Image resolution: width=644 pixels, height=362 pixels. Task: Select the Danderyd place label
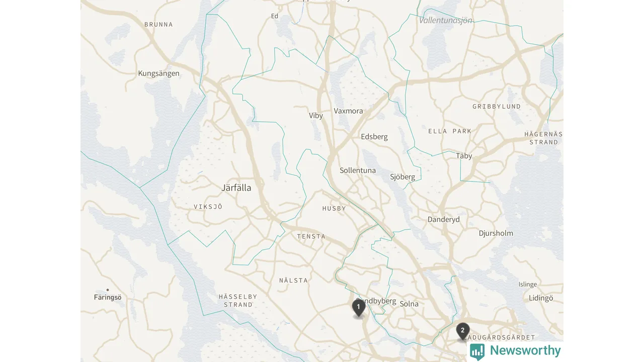[444, 219]
